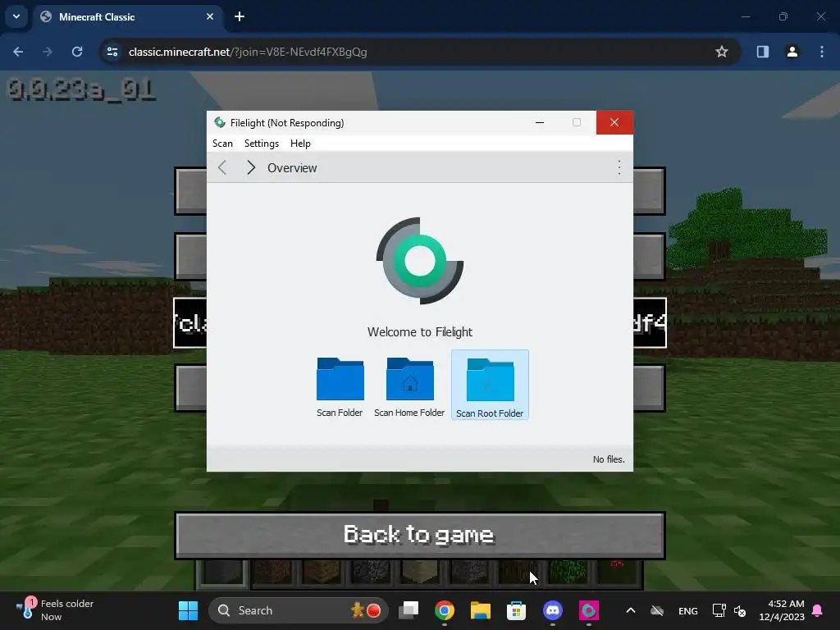Reload the Minecraft Classic page

click(x=77, y=52)
